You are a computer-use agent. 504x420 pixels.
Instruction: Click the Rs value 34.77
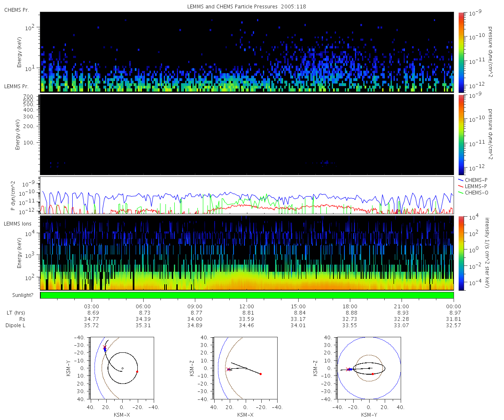92,319
